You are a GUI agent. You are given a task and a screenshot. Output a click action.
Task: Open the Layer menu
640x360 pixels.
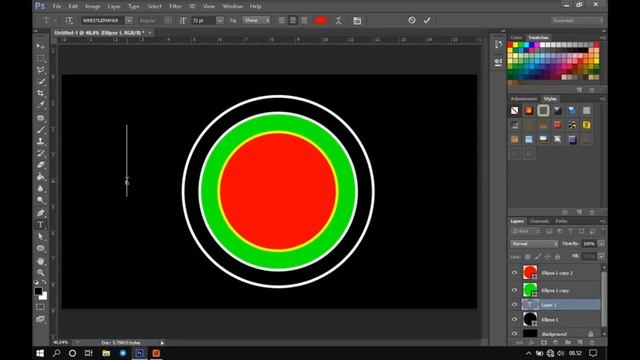[114, 6]
